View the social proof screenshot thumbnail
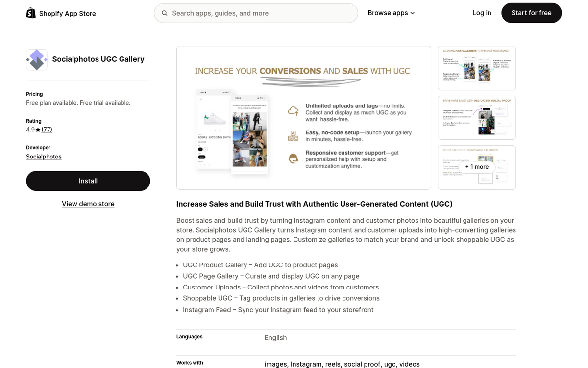588x368 pixels. click(x=476, y=118)
